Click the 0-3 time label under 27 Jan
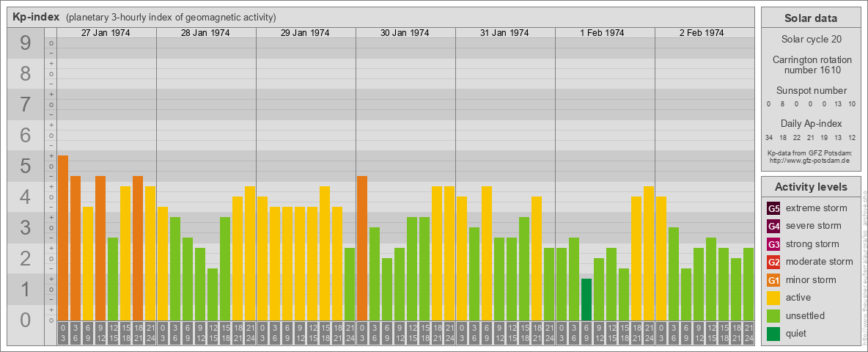This screenshot has height=352, width=868. [63, 334]
